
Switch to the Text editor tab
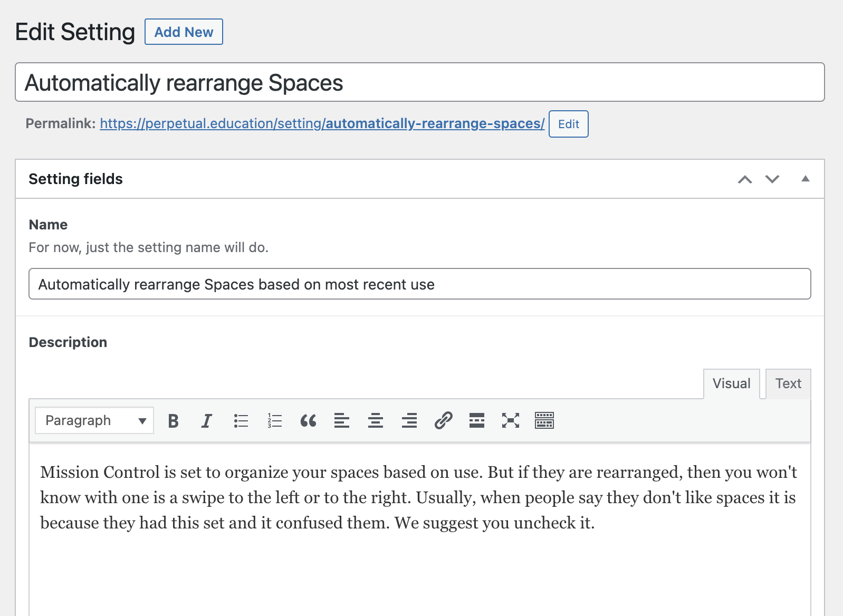pos(788,383)
